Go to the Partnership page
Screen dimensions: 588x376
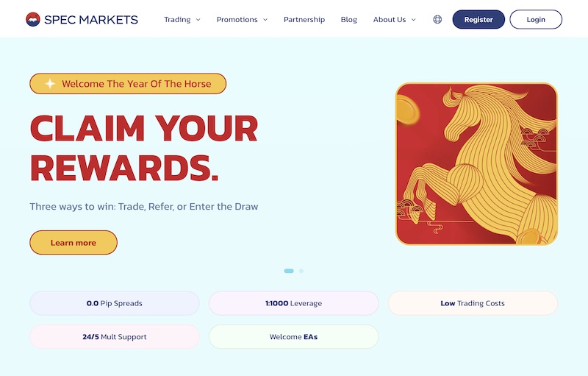304,20
